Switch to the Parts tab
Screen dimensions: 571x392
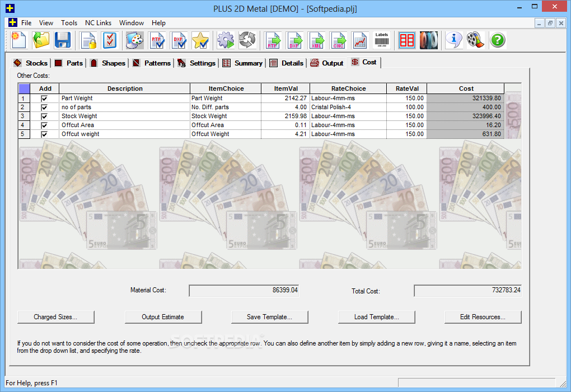click(x=69, y=63)
